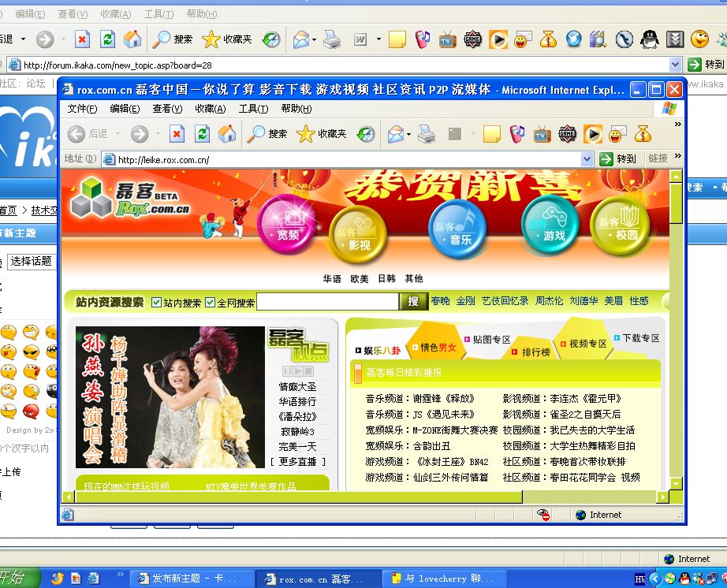Click Firefox icon in taskbar quick launch

pos(58,579)
